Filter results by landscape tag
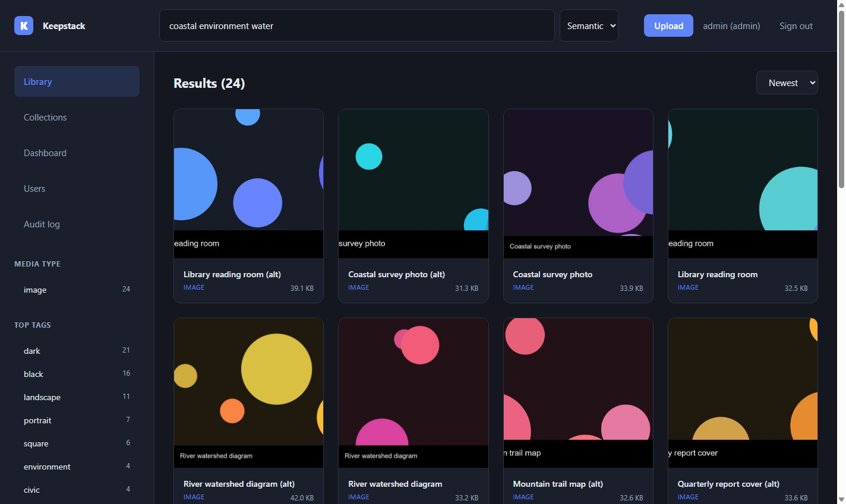 pyautogui.click(x=77, y=397)
